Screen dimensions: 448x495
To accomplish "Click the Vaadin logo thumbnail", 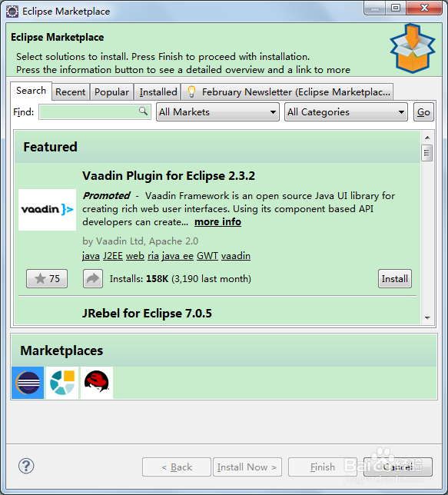I will pyautogui.click(x=47, y=210).
